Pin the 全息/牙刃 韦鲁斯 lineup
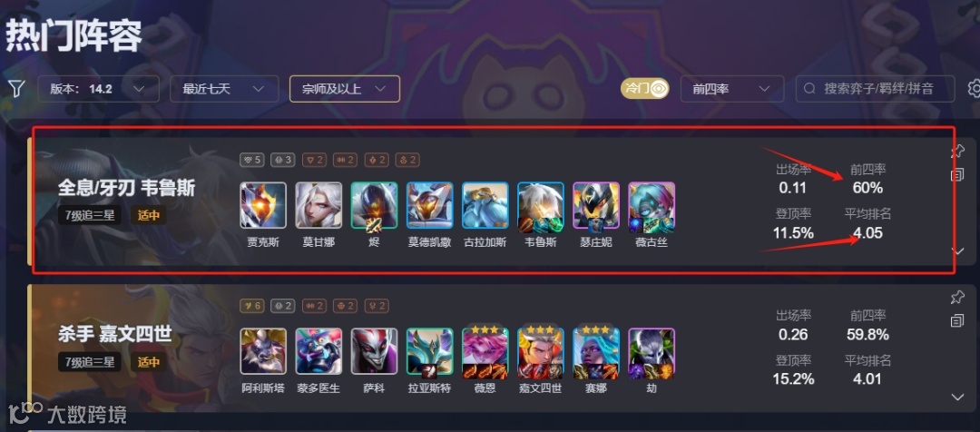Viewport: 980px width, 432px height. [x=957, y=152]
